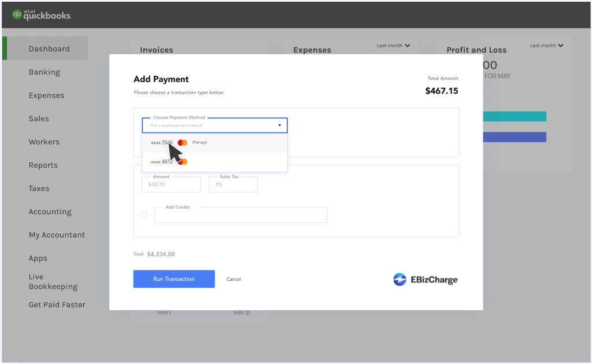The image size is (592, 364).
Task: Open Live Bookkeeping section
Action: [53, 282]
